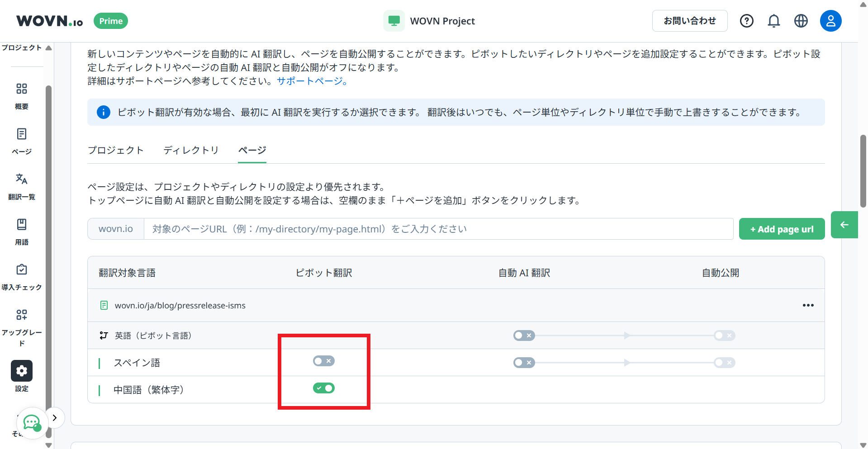
Task: Open the 翻訳一覧 translation list section
Action: point(21,185)
